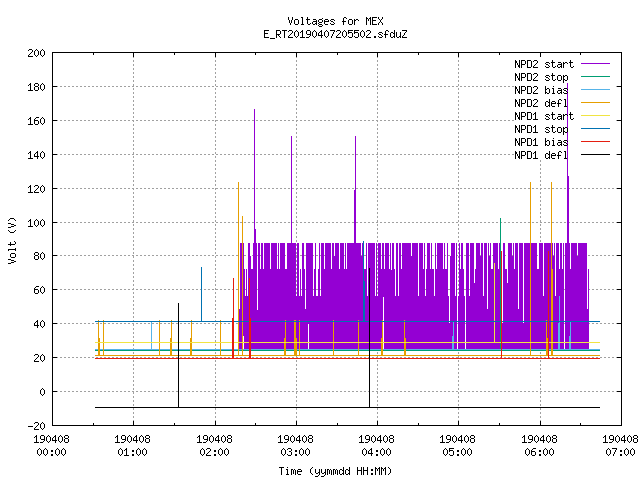
Task: Click the 'NPD1 defl' legend label
Action: pyautogui.click(x=541, y=156)
